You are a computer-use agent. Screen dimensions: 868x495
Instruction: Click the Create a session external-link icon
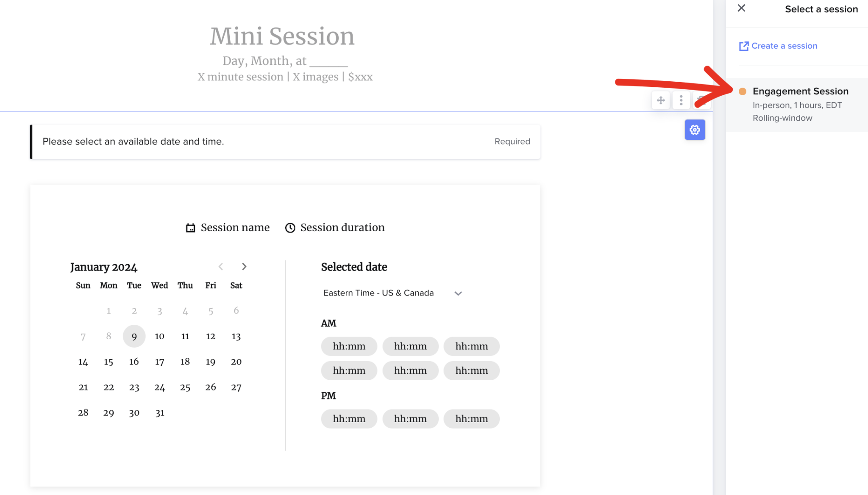coord(744,46)
